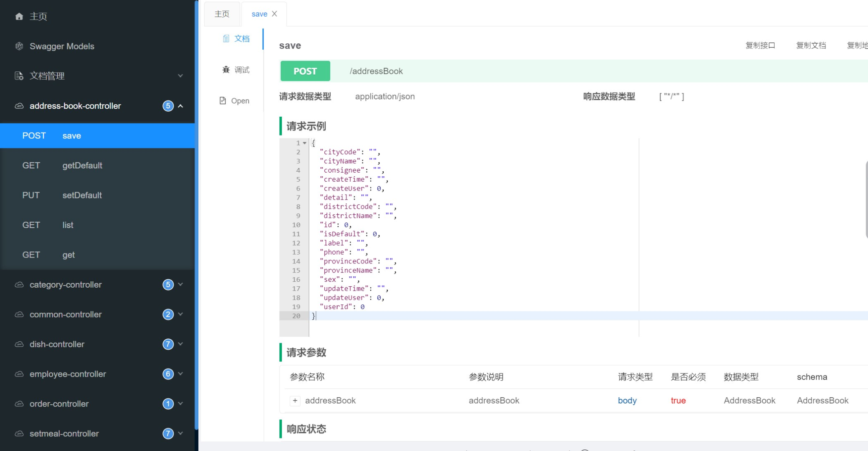Expand category-controller chevron

(x=180, y=284)
